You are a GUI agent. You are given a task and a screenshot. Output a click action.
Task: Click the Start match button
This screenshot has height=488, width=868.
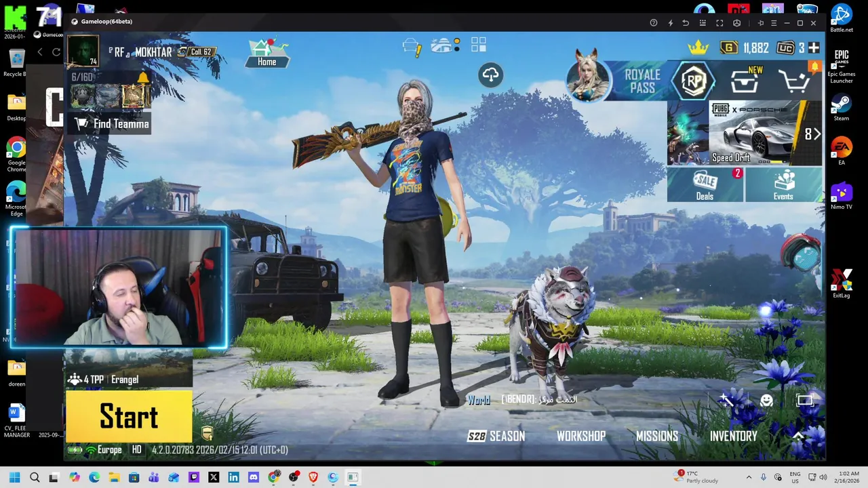129,416
